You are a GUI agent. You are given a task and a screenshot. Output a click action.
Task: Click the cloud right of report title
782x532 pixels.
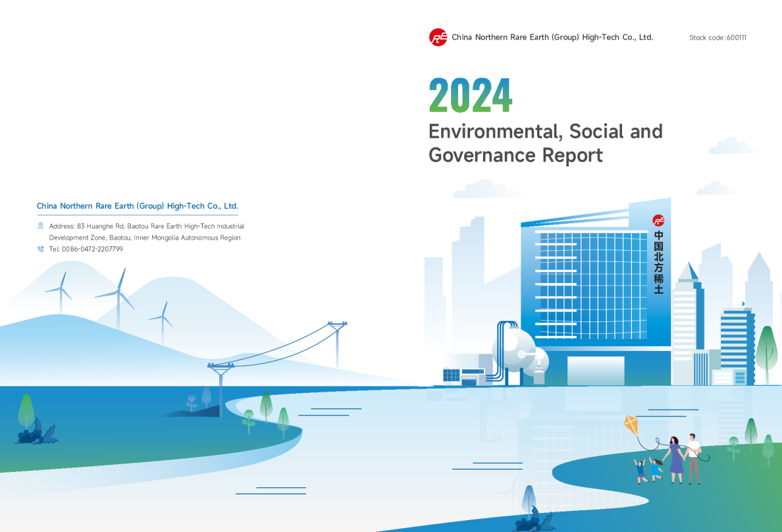tap(728, 146)
